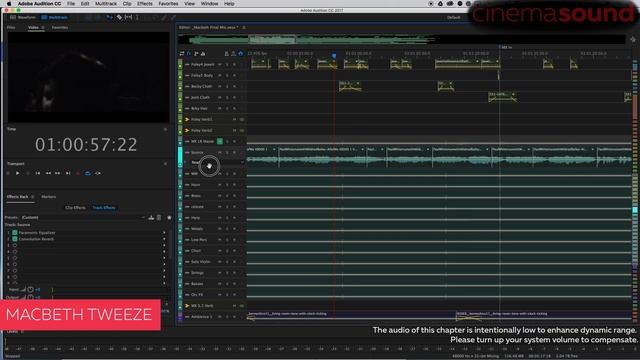Click the timecode display 01:00:57:22
The image size is (640, 360).
[x=86, y=144]
